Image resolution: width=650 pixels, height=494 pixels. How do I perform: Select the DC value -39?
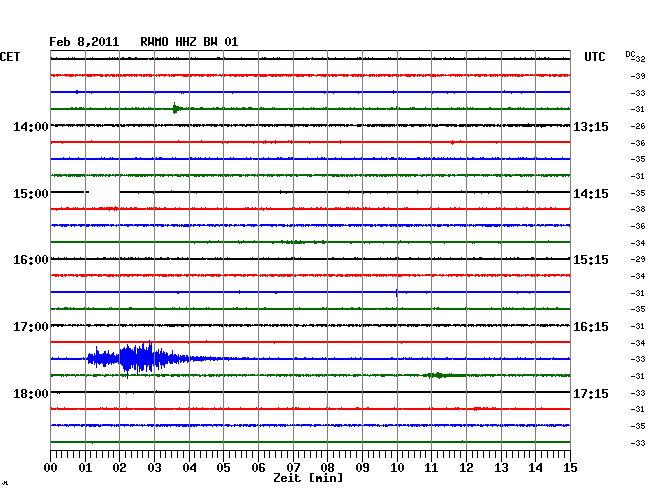(638, 76)
